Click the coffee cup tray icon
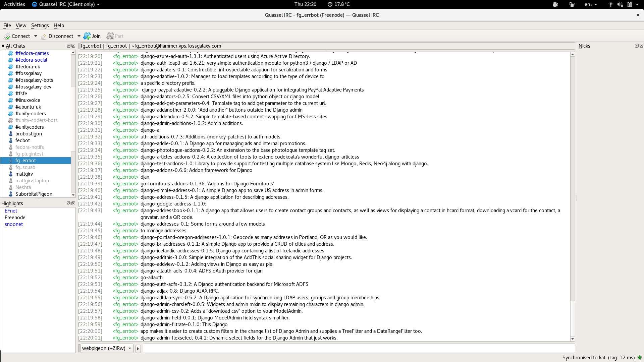Screen dimensions: 644x362 (x=555, y=4)
